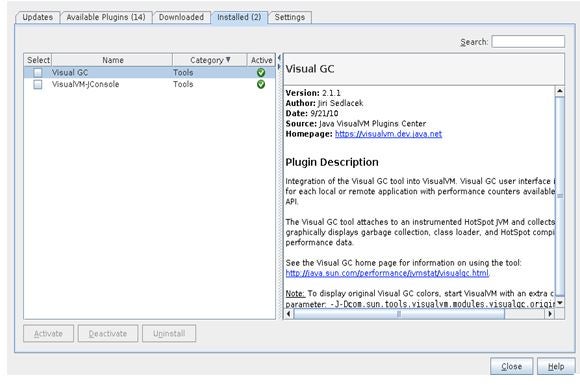Click the Version 2.1.1 text

point(313,93)
